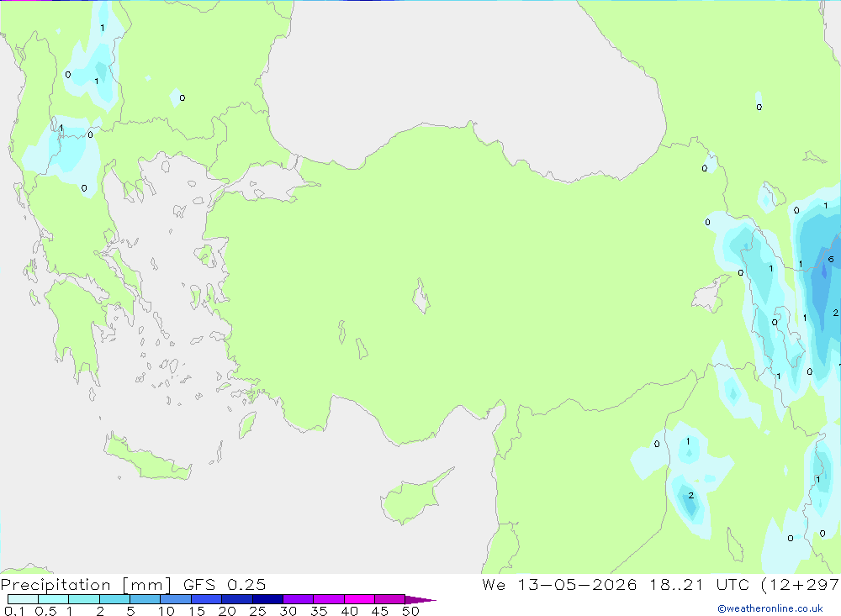Click the 'GFS 0.25' model label
841x616 pixels.
(225, 584)
